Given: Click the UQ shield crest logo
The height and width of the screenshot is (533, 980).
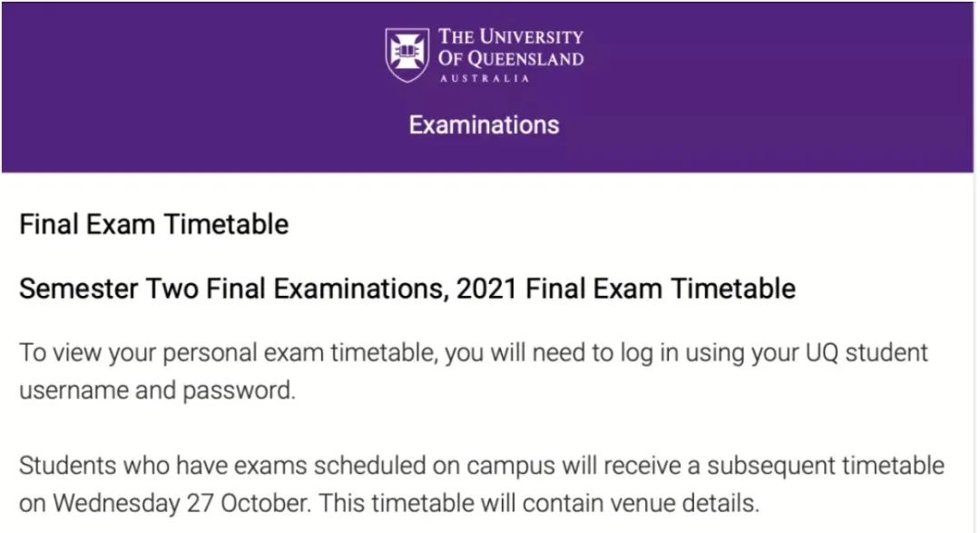Looking at the screenshot, I should pos(407,55).
